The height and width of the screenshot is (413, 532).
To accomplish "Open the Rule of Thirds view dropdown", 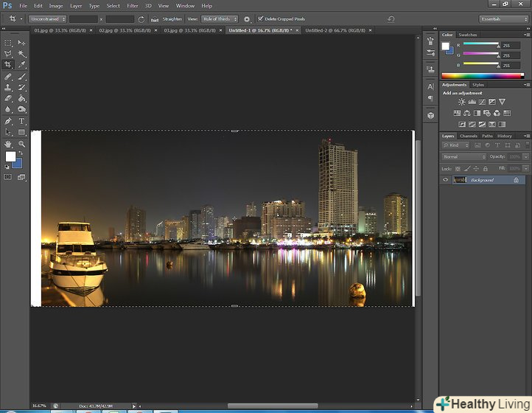I will pos(220,18).
